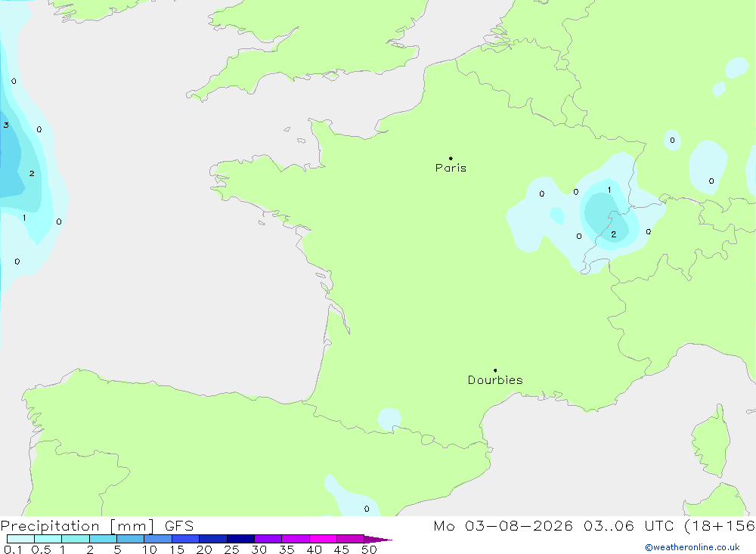Click the '2' value near the French-Swiss border
The height and width of the screenshot is (554, 756).
click(614, 234)
